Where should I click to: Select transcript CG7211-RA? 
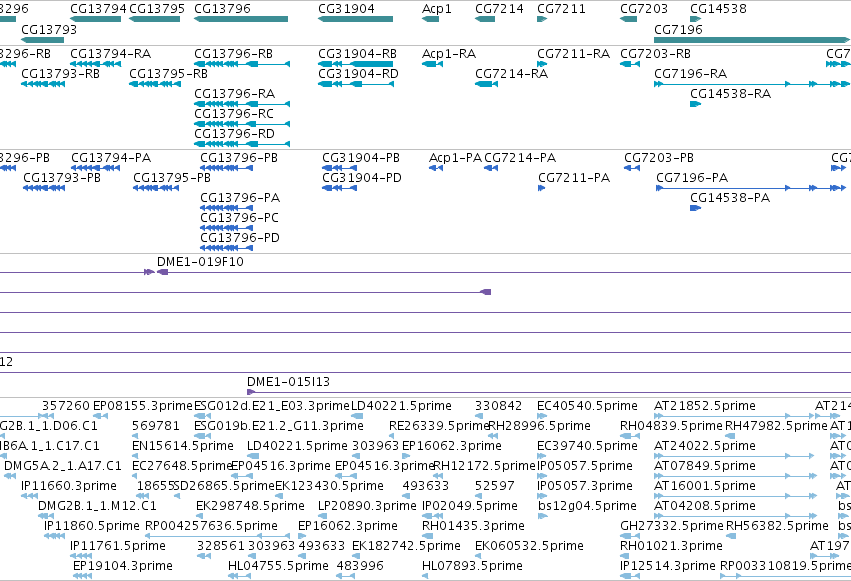click(x=573, y=54)
